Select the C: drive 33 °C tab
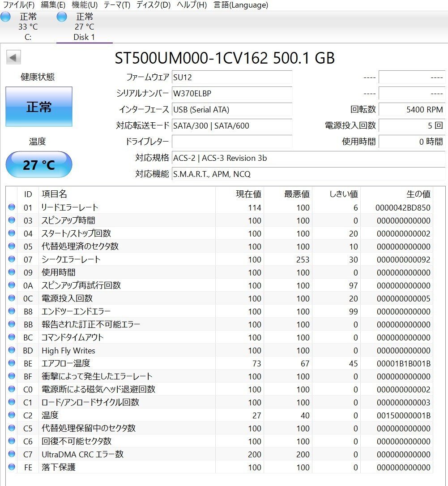 [28, 27]
